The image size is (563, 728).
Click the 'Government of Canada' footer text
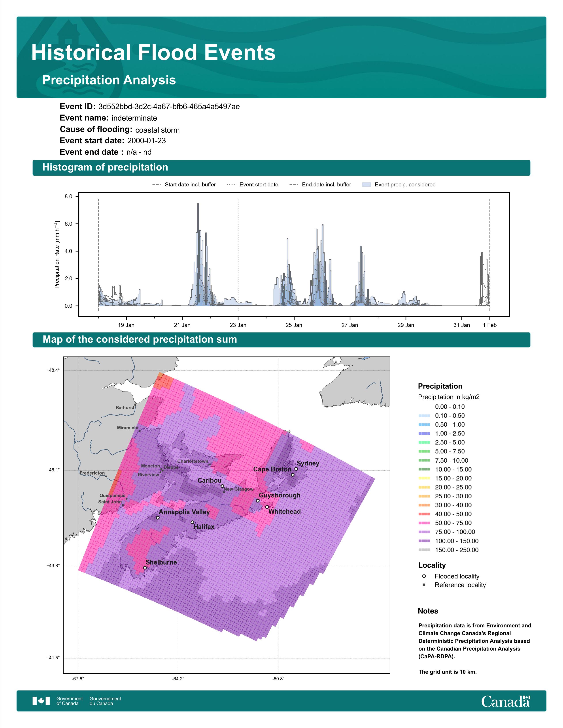69,701
